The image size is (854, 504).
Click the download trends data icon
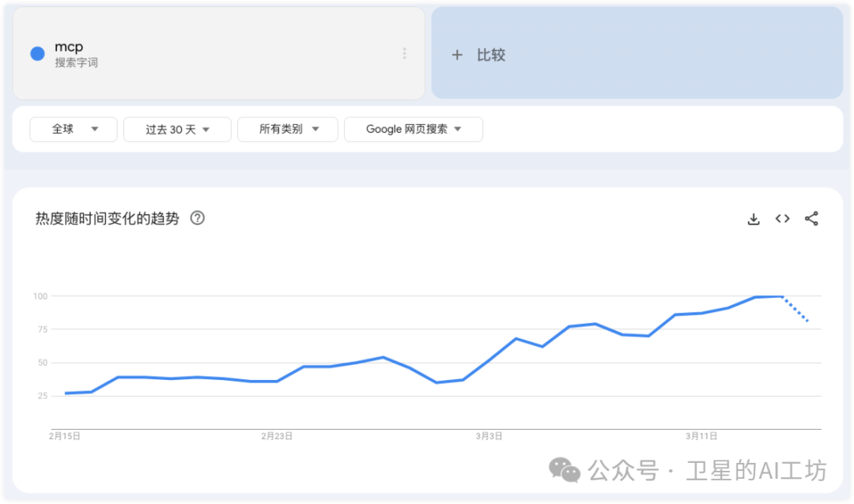pos(753,219)
